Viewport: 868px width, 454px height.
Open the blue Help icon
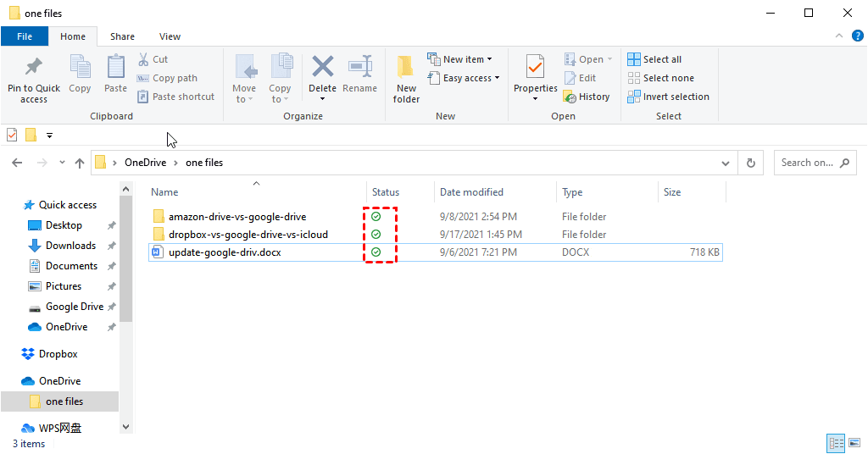click(x=858, y=36)
